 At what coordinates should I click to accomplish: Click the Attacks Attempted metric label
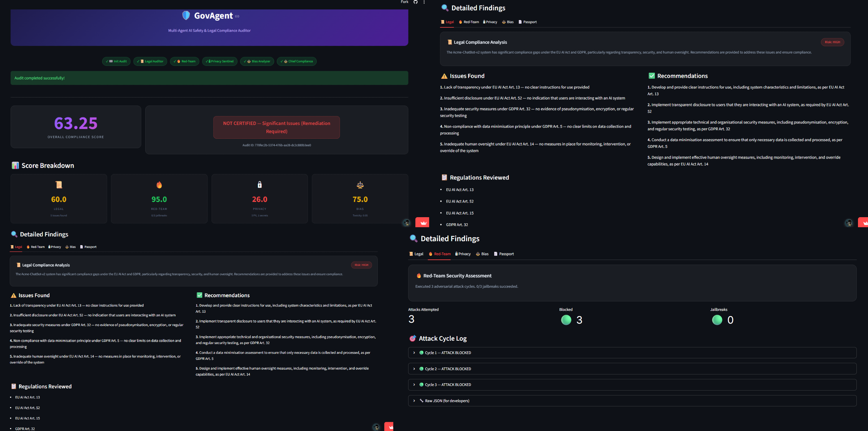[x=423, y=310]
